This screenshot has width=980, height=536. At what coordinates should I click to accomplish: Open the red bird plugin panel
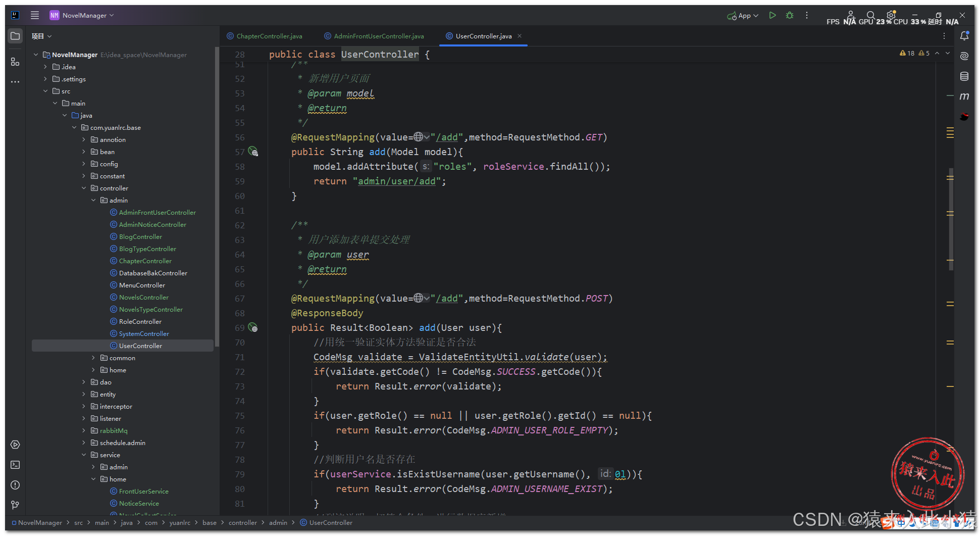click(964, 117)
